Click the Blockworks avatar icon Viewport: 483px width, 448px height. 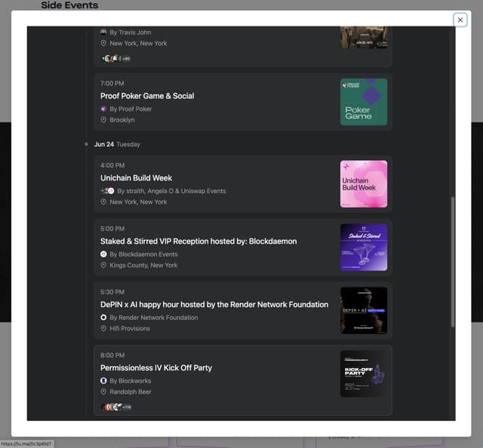pyautogui.click(x=103, y=381)
